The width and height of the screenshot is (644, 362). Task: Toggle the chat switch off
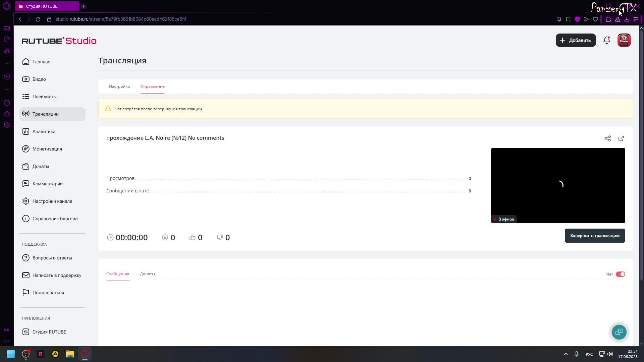[620, 274]
